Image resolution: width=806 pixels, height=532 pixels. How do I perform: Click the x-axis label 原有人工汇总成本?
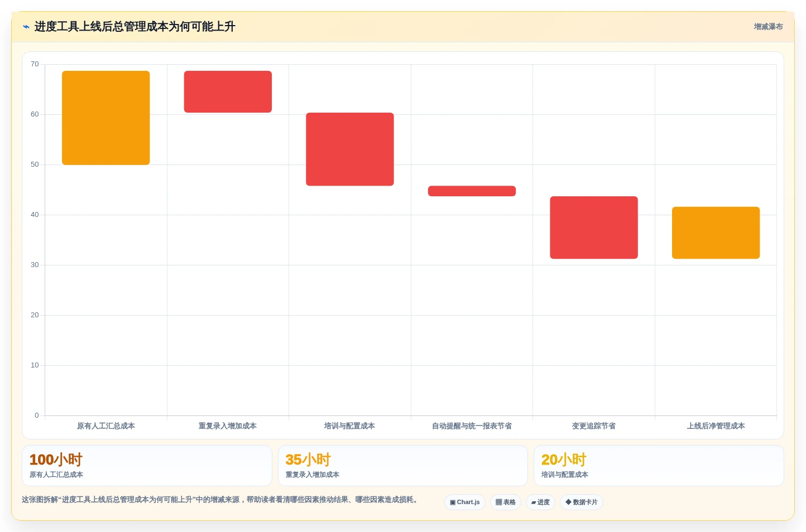pyautogui.click(x=106, y=426)
